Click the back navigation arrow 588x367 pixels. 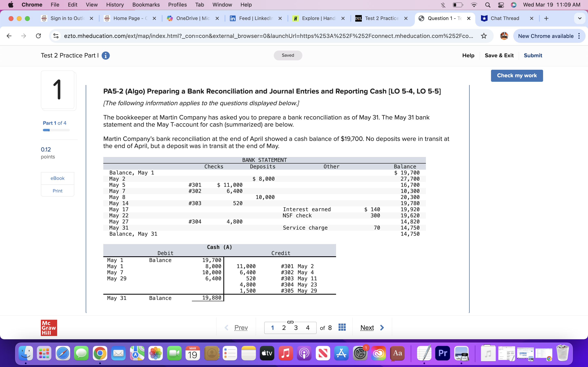(9, 36)
